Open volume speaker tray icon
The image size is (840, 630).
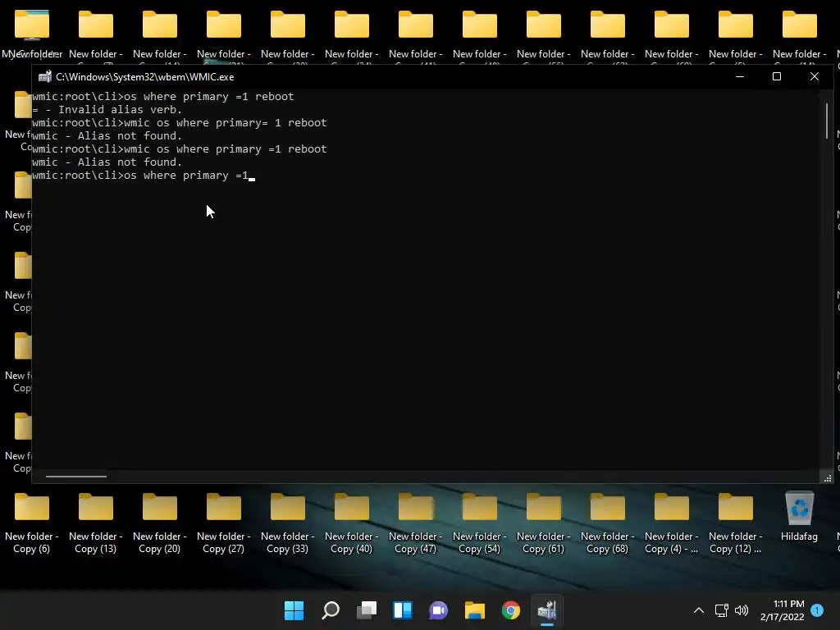742,610
